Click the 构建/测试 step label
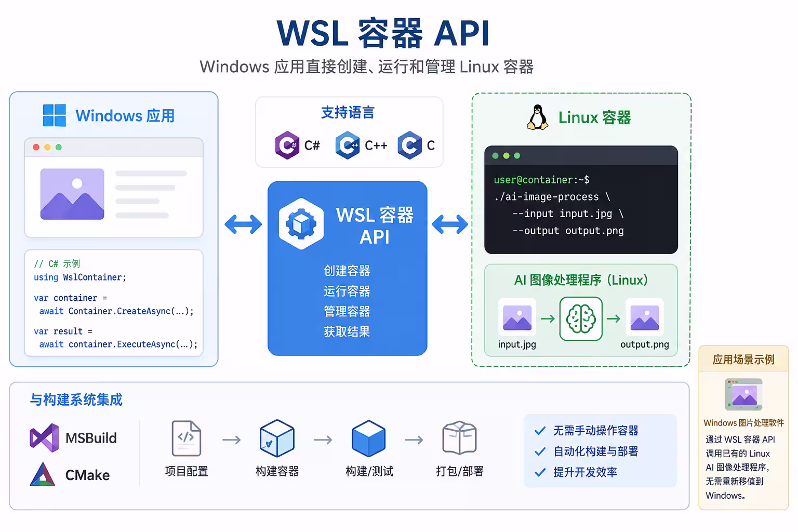Image resolution: width=798 pixels, height=532 pixels. point(369,471)
